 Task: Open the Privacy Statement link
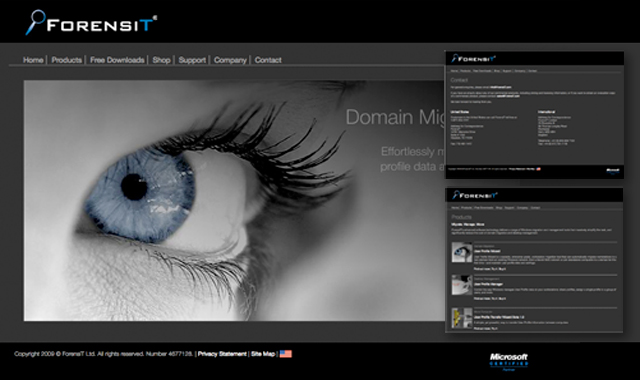[x=222, y=354]
